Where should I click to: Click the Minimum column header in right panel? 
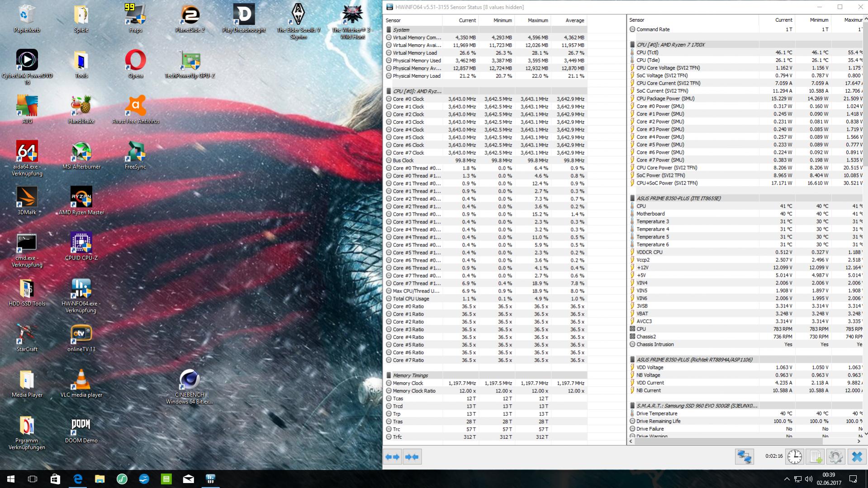pos(813,20)
